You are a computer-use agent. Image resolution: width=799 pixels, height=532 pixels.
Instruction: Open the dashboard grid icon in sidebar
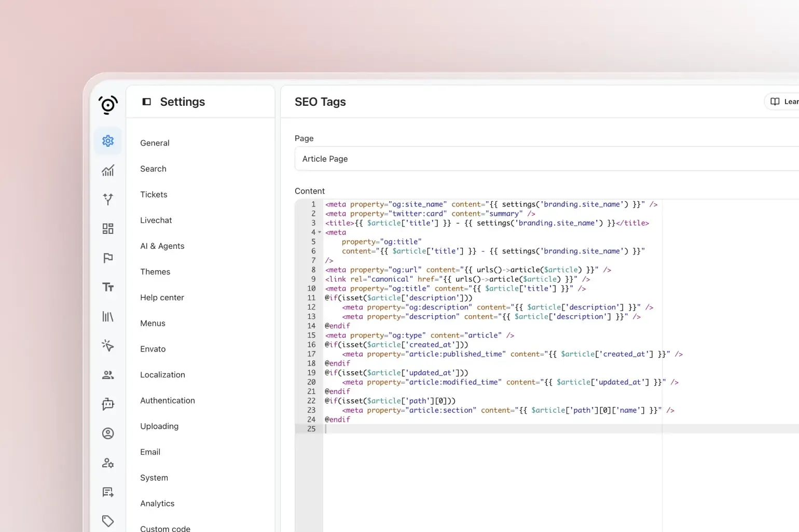click(108, 229)
